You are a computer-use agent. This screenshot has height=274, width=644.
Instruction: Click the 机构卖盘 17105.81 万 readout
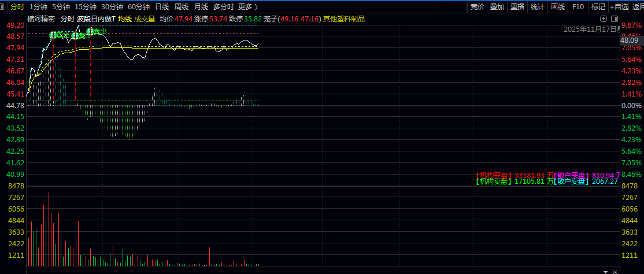(x=514, y=181)
